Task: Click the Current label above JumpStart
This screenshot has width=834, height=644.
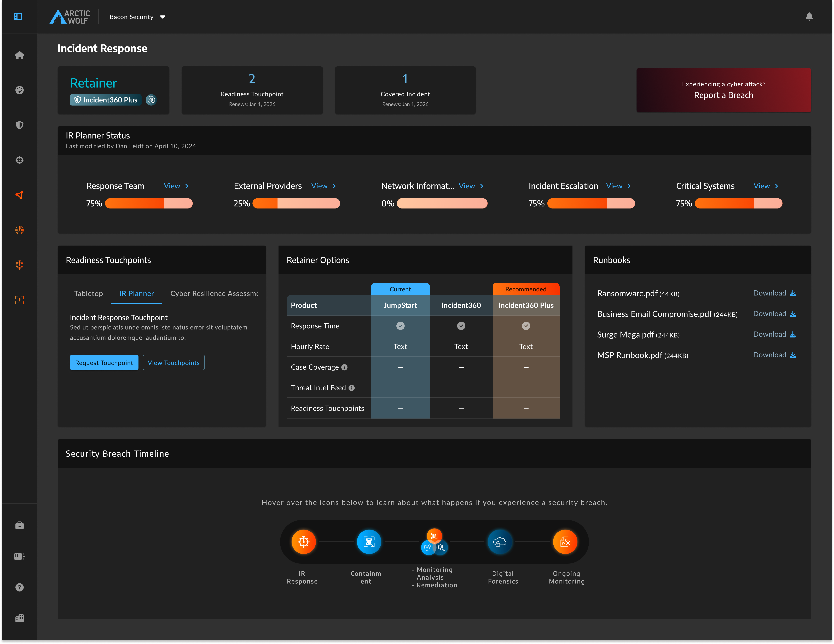Action: point(400,289)
